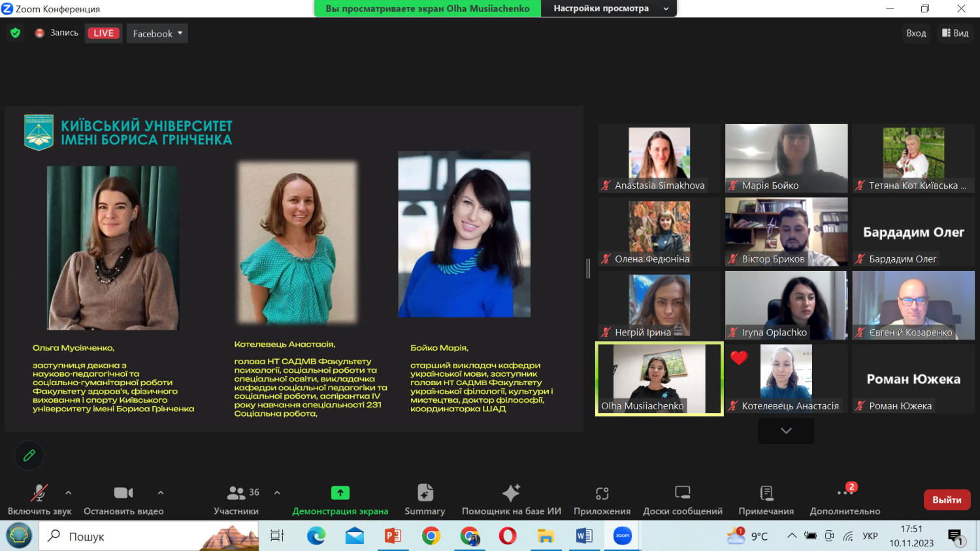Open PowerPoint from the Windows taskbar
980x551 pixels.
click(393, 536)
